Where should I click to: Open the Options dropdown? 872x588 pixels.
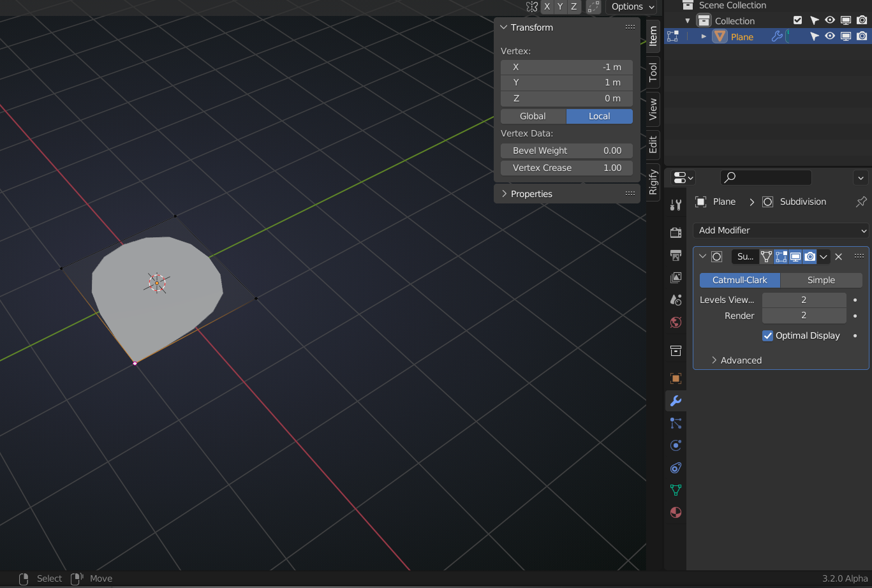click(x=632, y=6)
